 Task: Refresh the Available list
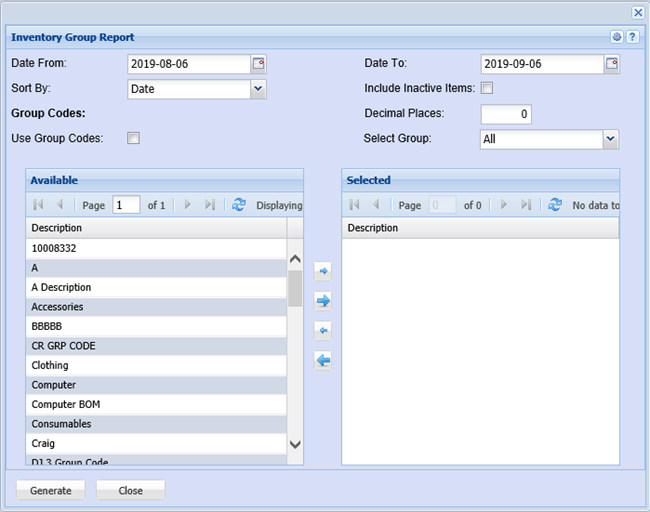pos(239,205)
